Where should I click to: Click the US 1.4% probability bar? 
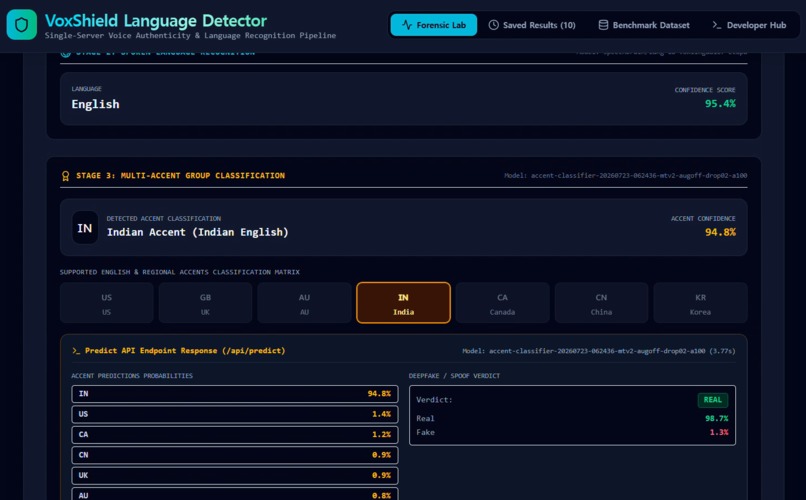[235, 414]
